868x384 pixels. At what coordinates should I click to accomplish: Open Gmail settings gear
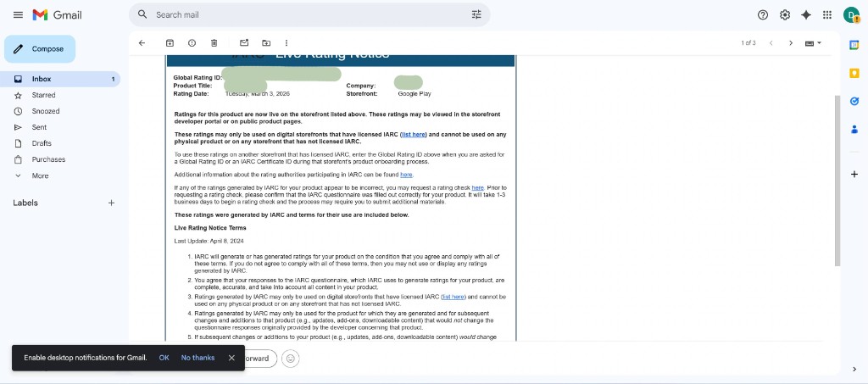coord(785,14)
